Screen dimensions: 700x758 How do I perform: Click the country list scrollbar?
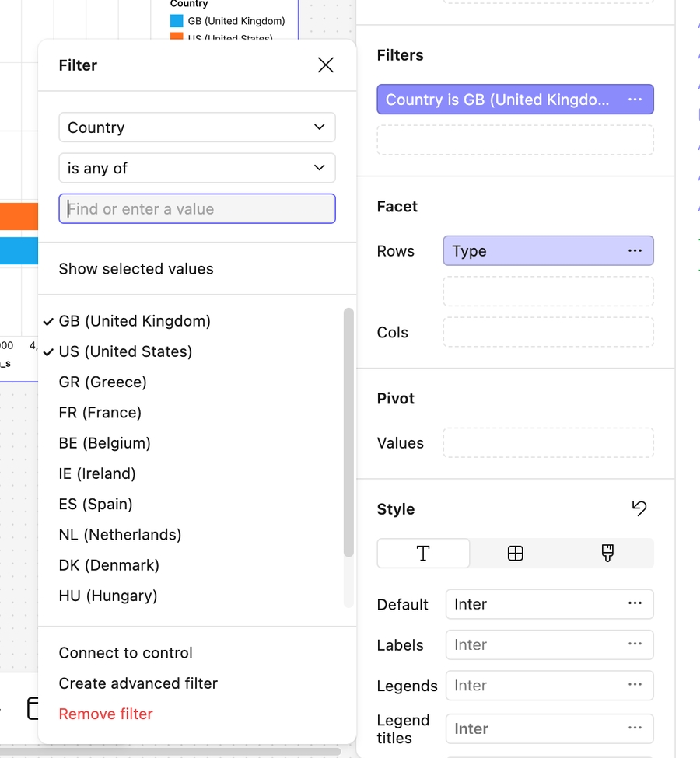[348, 431]
